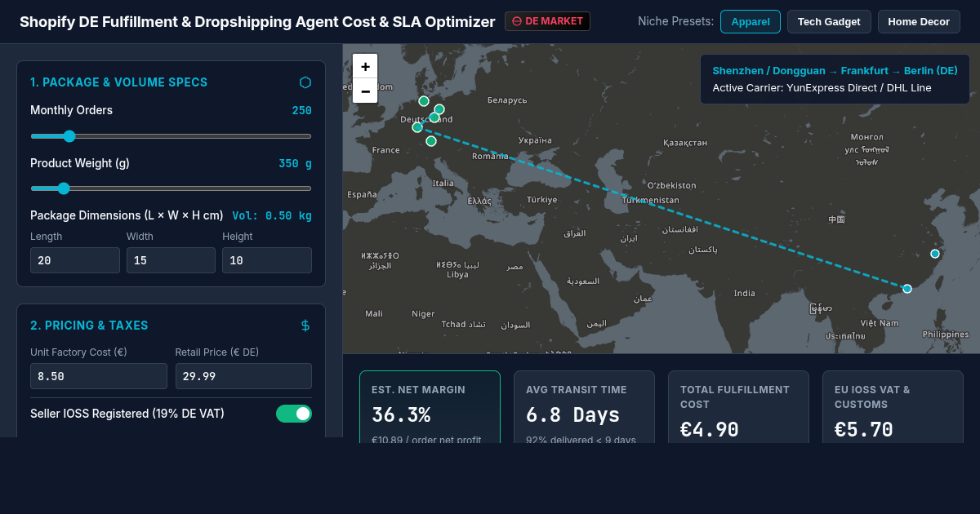The image size is (980, 514).
Task: Click the hexagon package icon in Package & Volume Specs
Action: (305, 82)
